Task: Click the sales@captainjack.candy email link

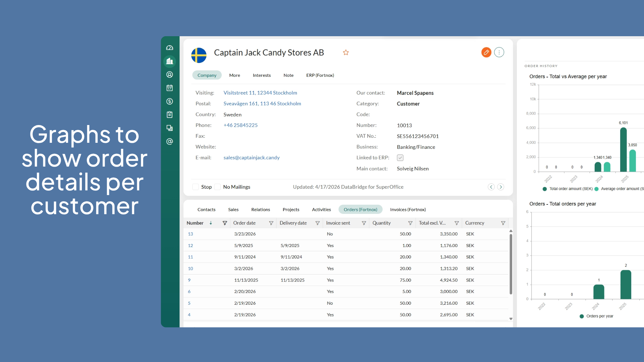Action: click(x=251, y=158)
